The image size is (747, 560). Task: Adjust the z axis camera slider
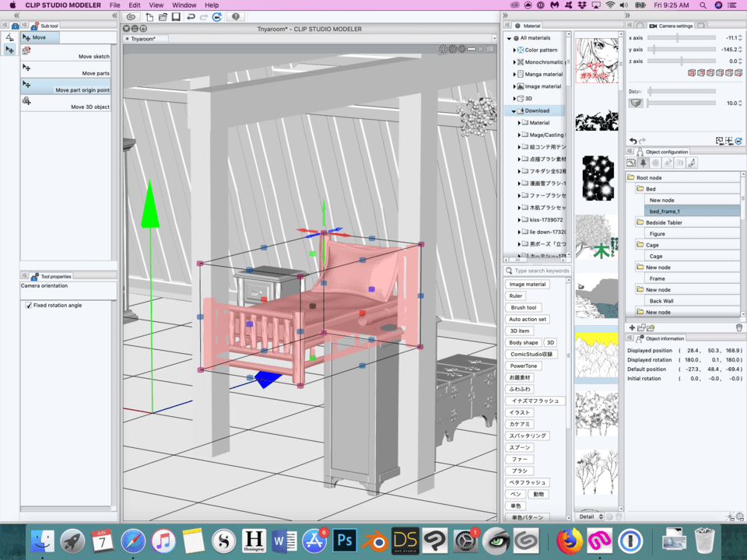(682, 61)
